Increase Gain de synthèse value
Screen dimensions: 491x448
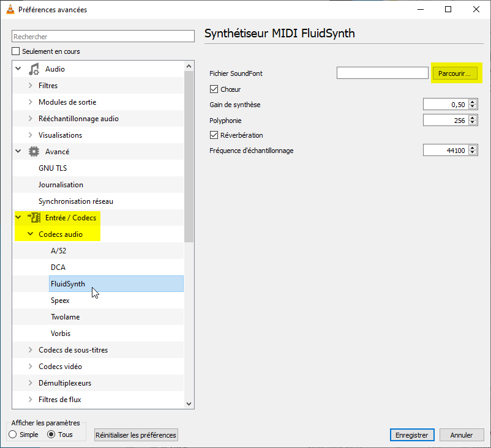coord(473,102)
